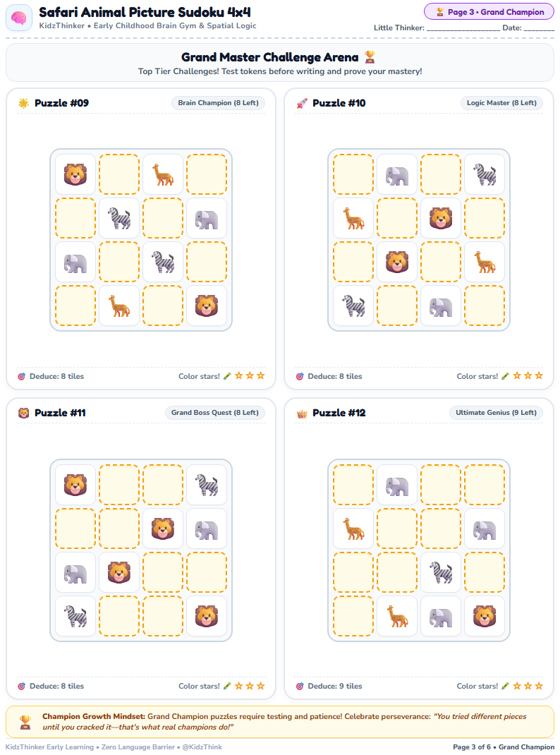Click the trophy icon in Champion Growth Mindset banner

point(25,721)
